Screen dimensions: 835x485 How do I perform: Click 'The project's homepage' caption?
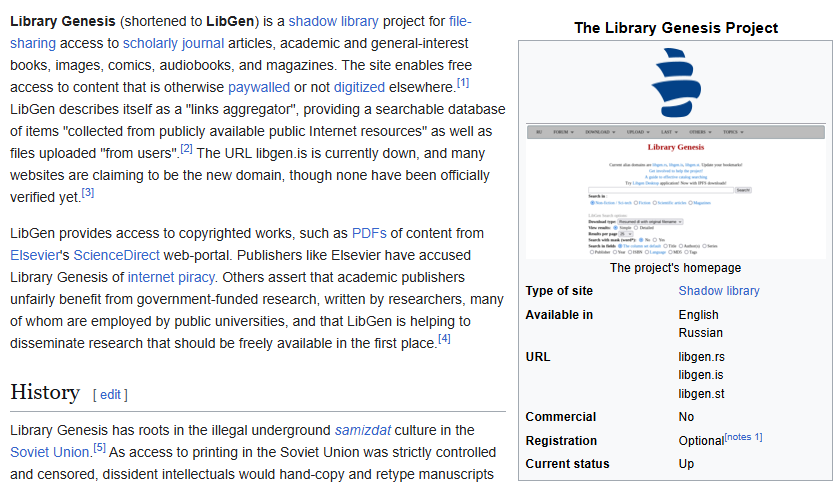(x=675, y=268)
